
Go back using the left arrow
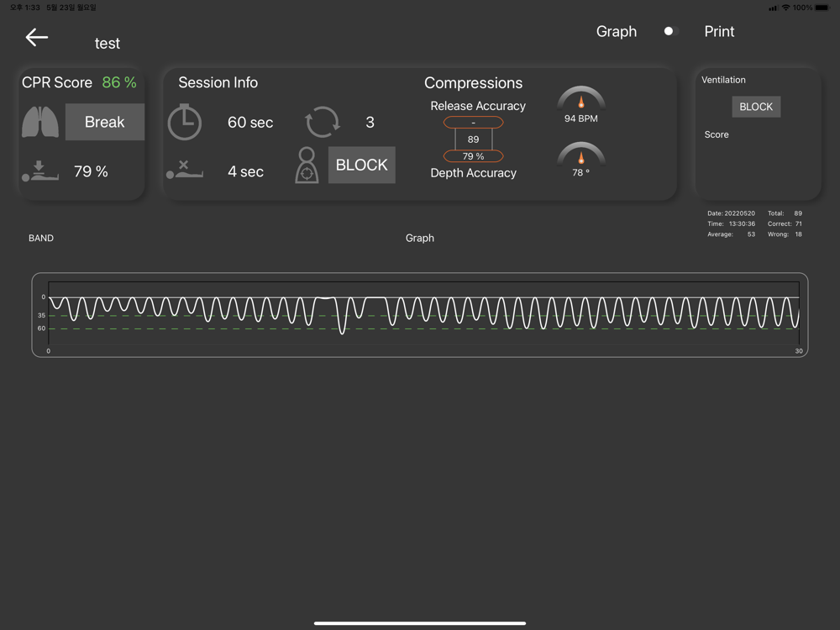[x=37, y=37]
